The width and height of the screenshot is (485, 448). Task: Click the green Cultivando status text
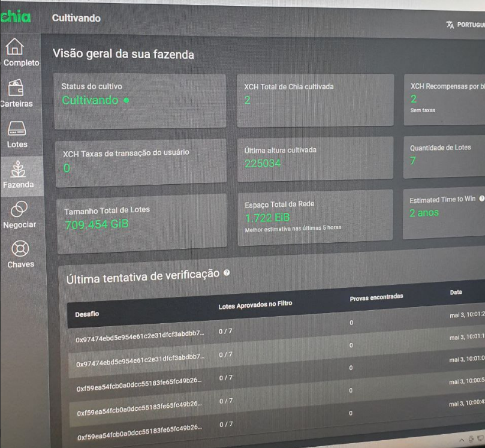pos(90,100)
